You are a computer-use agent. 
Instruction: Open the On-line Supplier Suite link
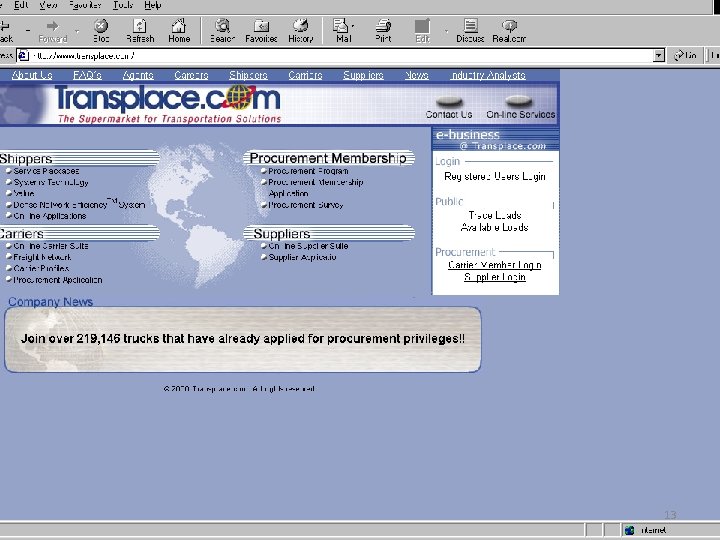(x=308, y=246)
